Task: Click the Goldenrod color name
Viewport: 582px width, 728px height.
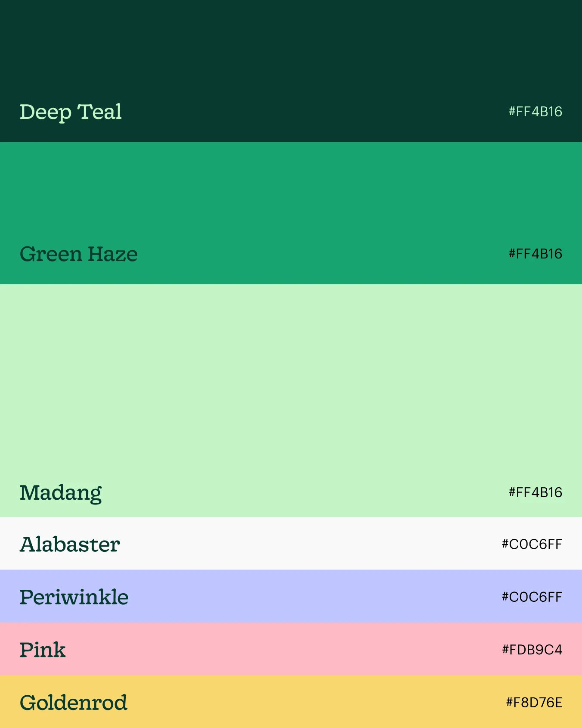Action: [74, 703]
